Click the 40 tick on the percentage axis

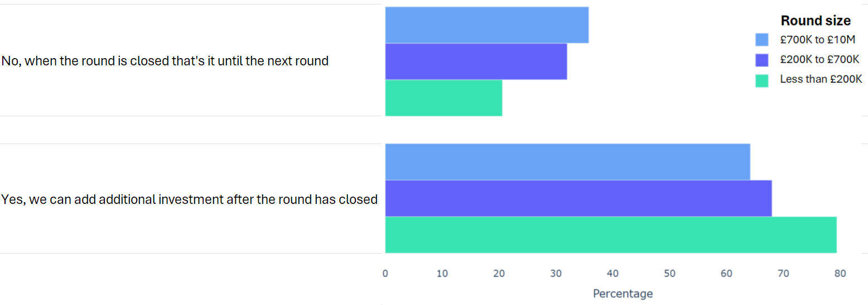613,274
